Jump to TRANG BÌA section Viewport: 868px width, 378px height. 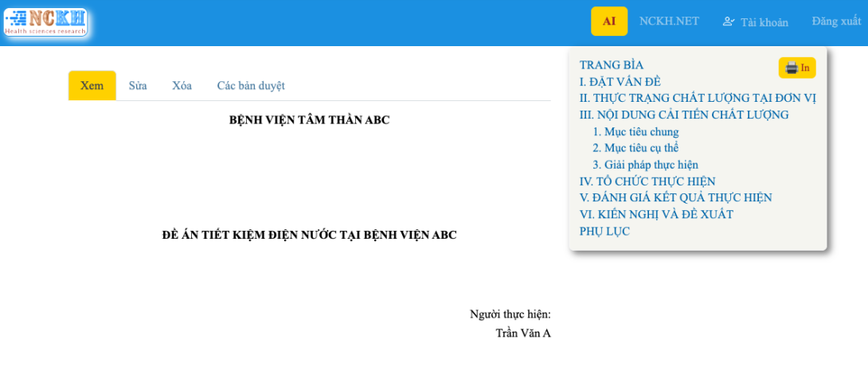[x=611, y=64]
